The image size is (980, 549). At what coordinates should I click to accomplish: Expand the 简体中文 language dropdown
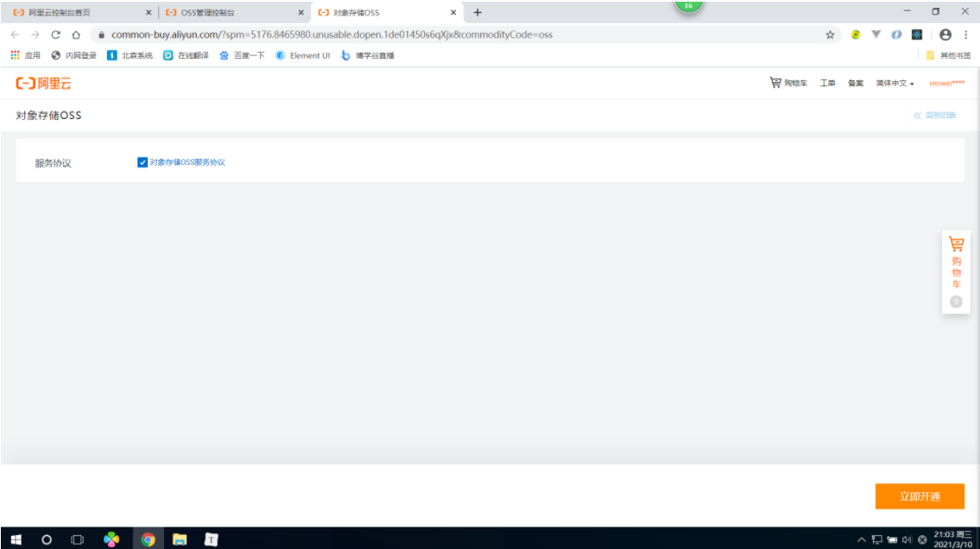tap(895, 83)
